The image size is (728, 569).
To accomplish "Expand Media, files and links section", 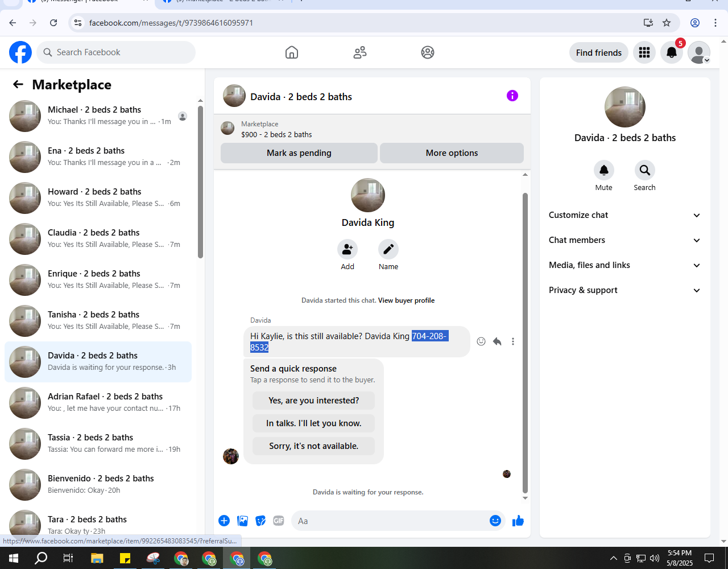I will [625, 265].
